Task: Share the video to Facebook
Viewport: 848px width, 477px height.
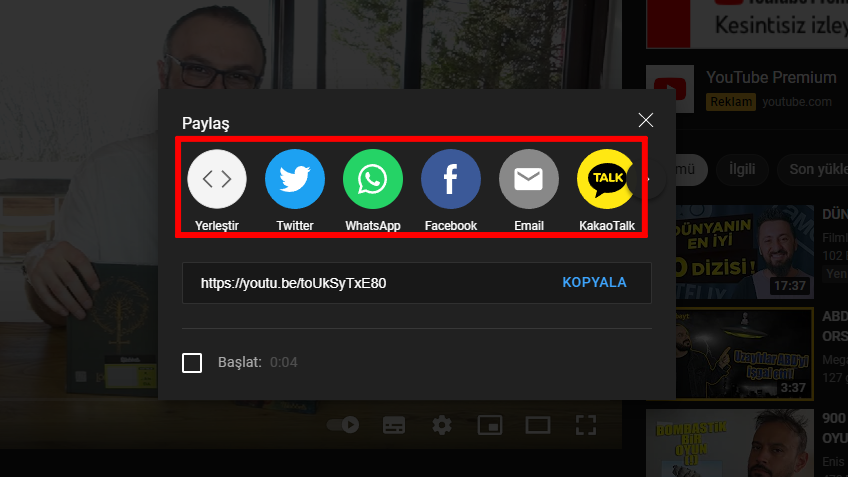Action: coord(451,179)
